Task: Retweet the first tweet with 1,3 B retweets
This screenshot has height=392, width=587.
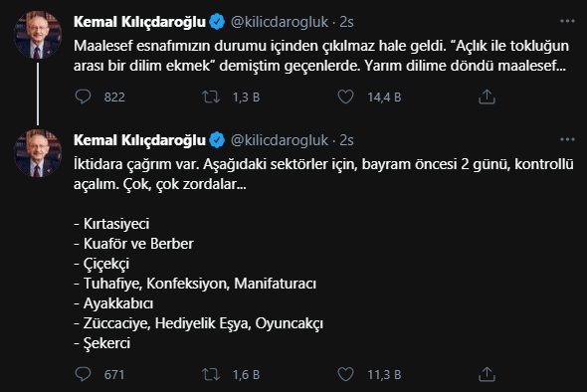Action: click(x=211, y=97)
